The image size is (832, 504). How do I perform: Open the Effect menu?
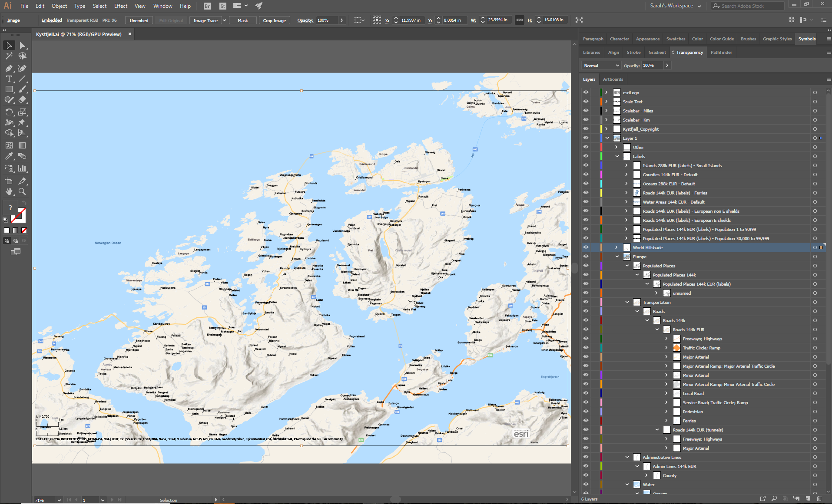tap(120, 6)
